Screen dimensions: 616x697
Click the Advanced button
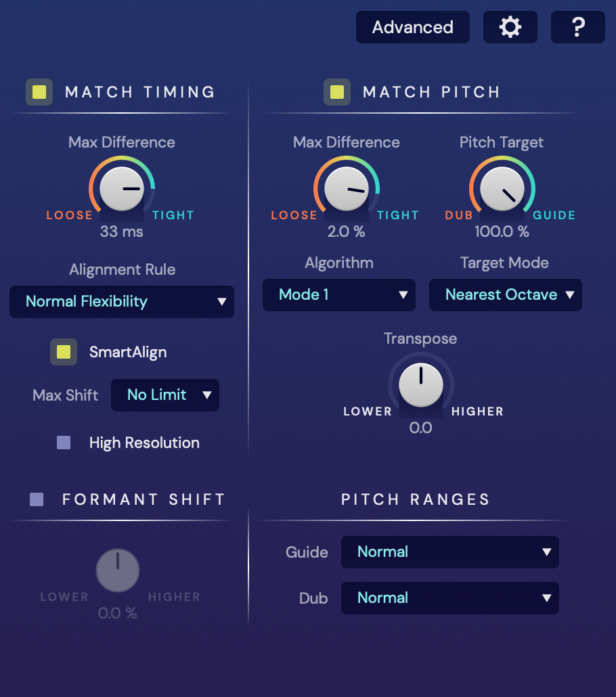point(412,27)
